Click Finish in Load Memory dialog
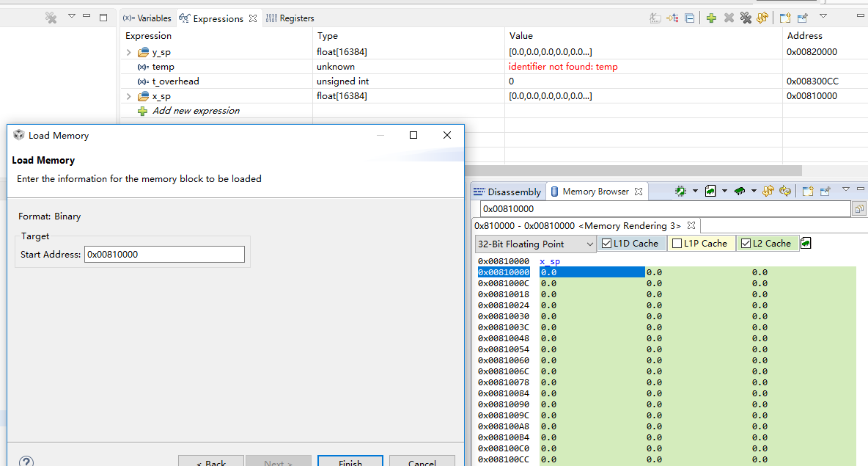Screen dimensions: 868x466 [x=350, y=462]
